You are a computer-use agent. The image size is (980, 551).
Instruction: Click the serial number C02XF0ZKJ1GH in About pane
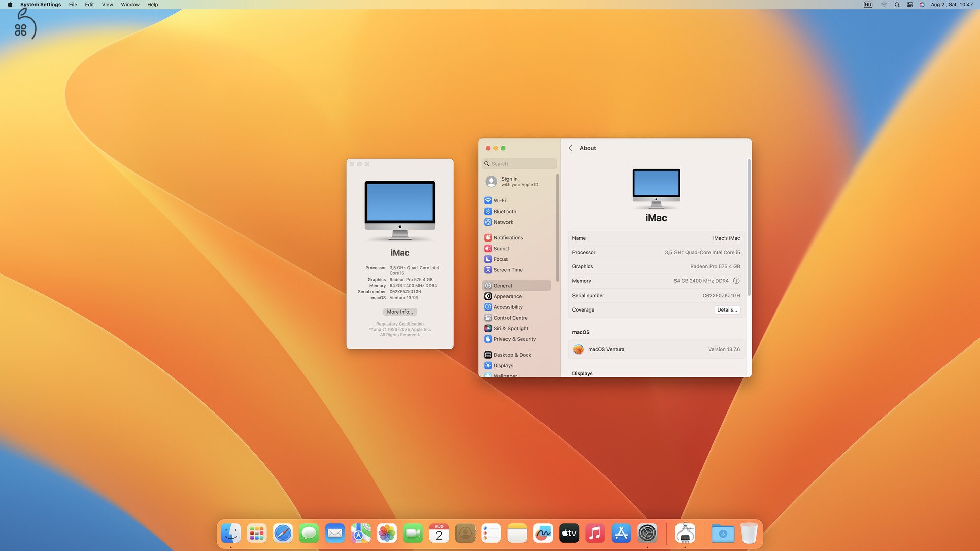pos(721,296)
